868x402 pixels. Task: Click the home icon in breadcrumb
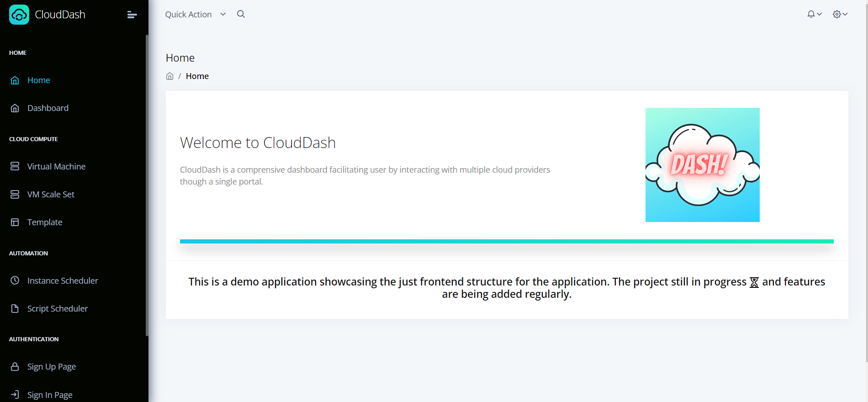169,76
